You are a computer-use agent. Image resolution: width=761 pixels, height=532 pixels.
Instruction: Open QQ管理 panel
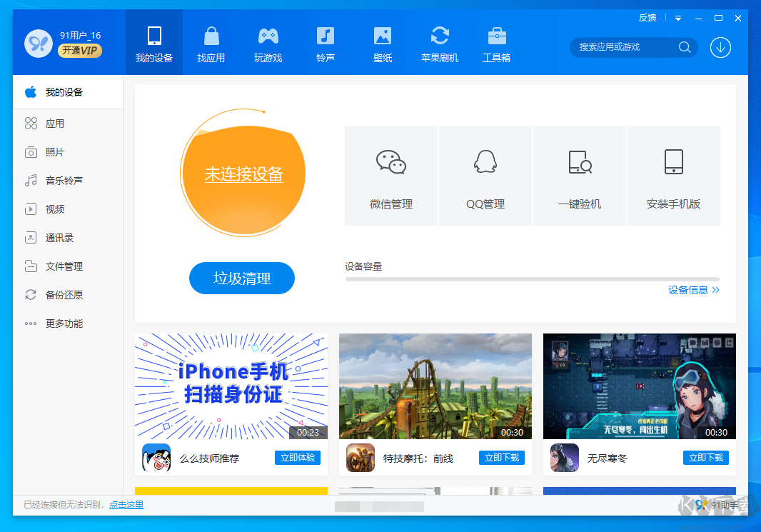pyautogui.click(x=485, y=175)
